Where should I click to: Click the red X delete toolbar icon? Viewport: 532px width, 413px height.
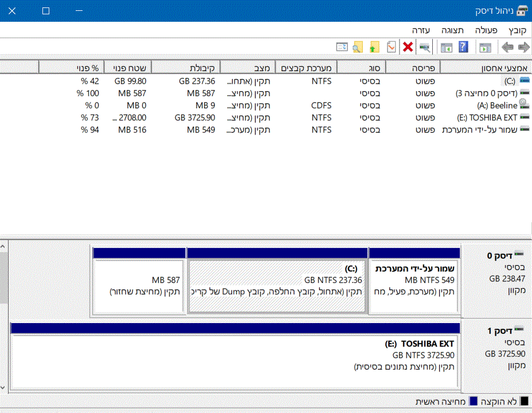click(x=408, y=47)
